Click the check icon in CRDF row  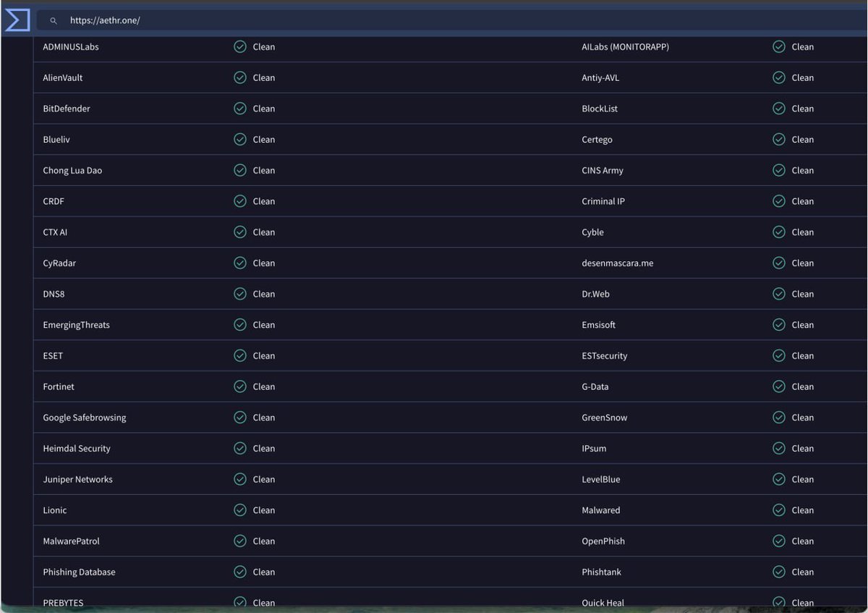point(240,201)
